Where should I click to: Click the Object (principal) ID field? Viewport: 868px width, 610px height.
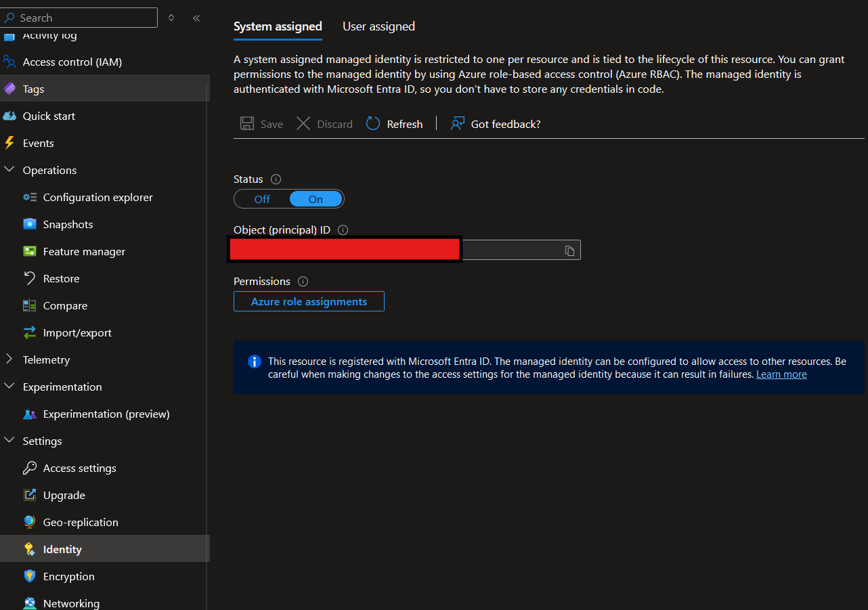point(407,250)
